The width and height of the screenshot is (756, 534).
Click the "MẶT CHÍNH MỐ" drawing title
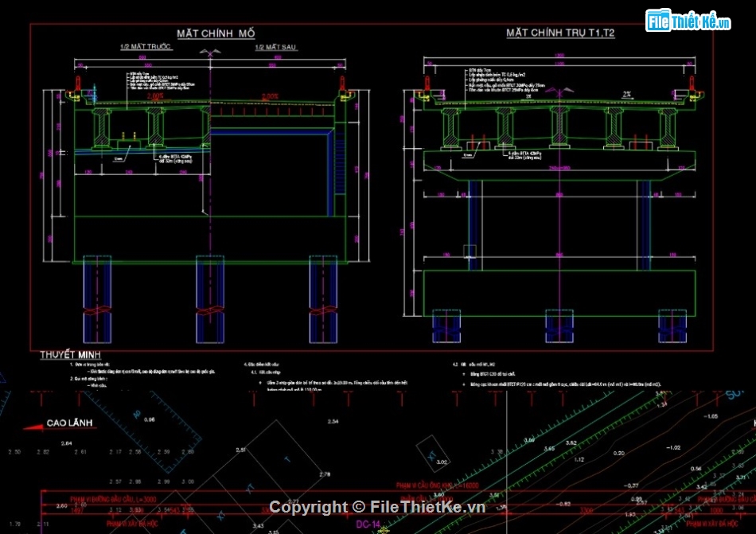(x=216, y=33)
